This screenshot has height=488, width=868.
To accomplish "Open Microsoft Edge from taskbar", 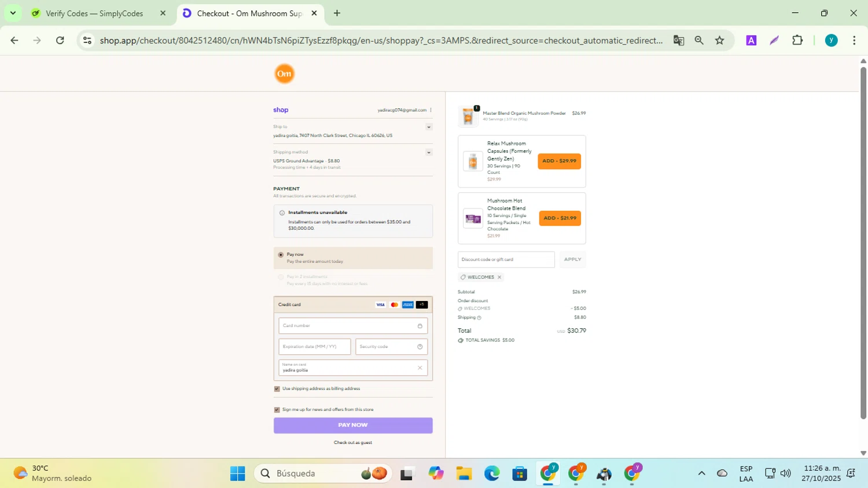I will (492, 474).
